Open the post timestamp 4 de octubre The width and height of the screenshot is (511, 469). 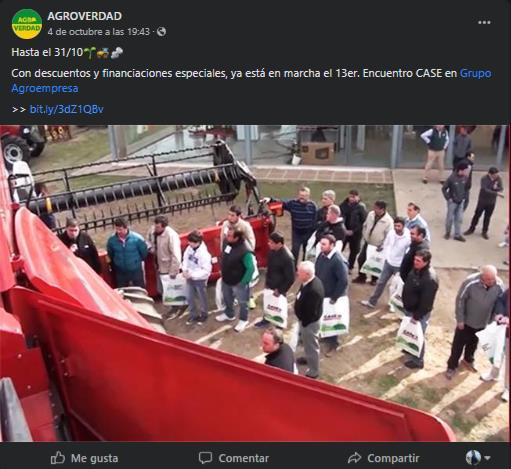point(98,32)
